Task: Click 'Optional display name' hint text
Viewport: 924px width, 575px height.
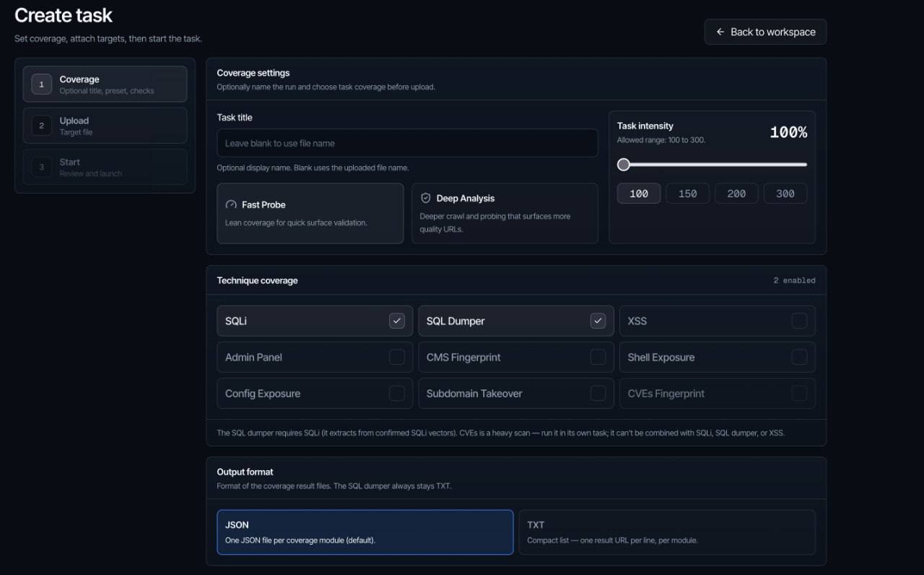Action: [x=313, y=168]
